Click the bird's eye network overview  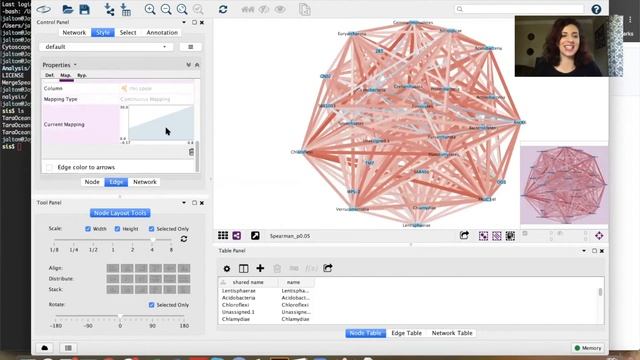pyautogui.click(x=564, y=185)
